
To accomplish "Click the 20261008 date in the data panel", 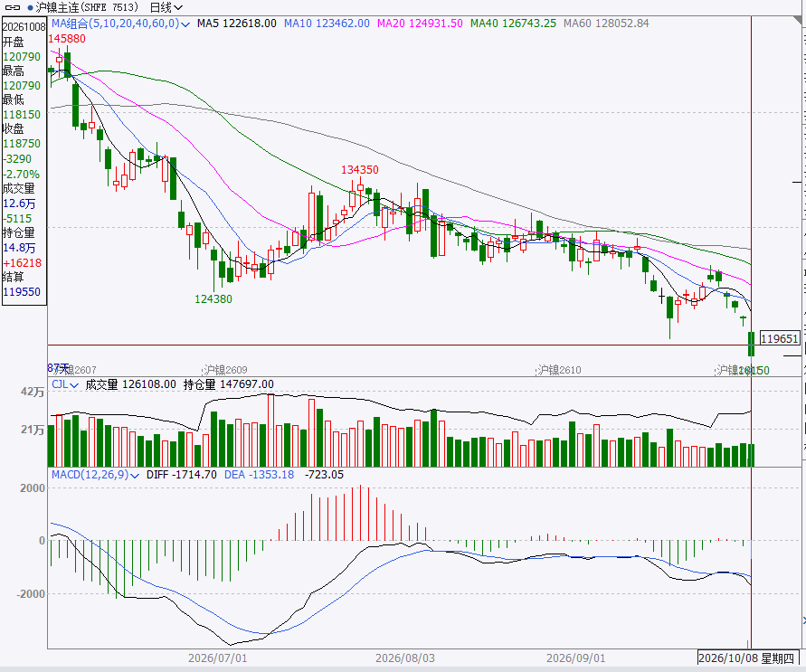I will (24, 27).
